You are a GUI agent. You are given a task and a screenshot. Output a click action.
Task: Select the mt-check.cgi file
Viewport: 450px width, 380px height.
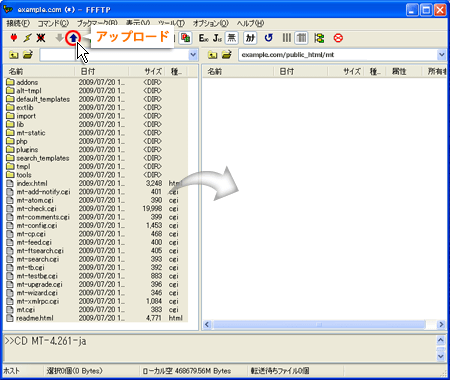click(x=32, y=208)
